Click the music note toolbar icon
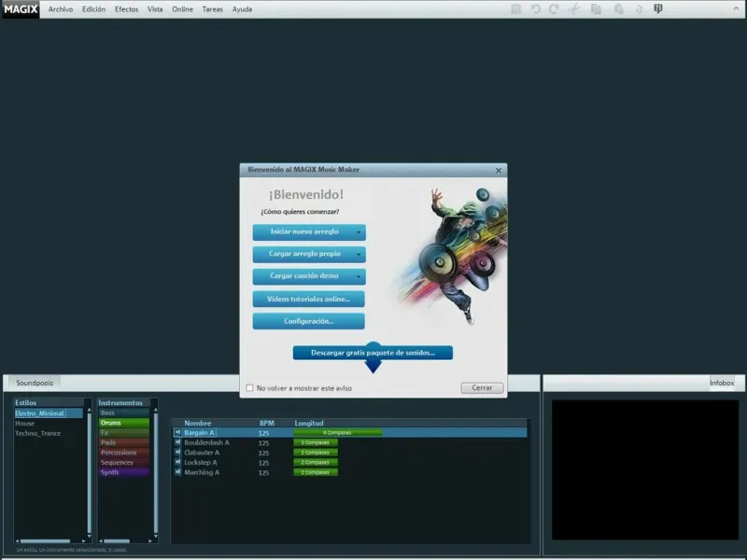 [639, 9]
